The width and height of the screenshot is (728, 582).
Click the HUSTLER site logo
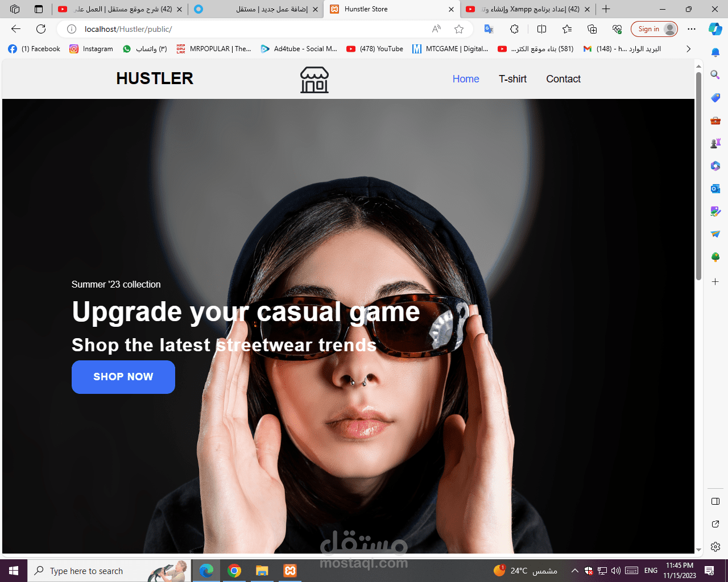point(155,78)
